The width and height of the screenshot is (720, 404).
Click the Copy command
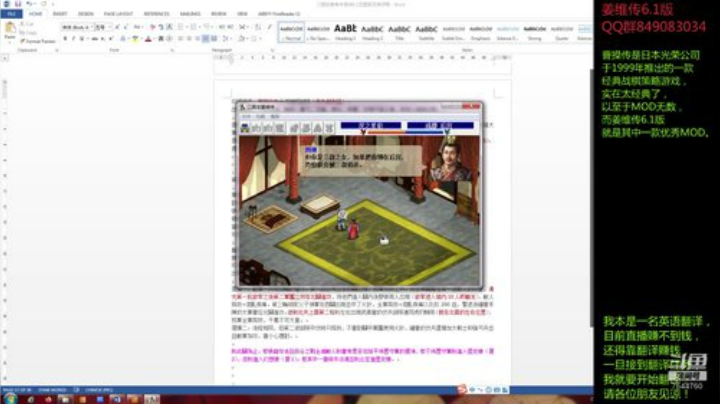(28, 33)
